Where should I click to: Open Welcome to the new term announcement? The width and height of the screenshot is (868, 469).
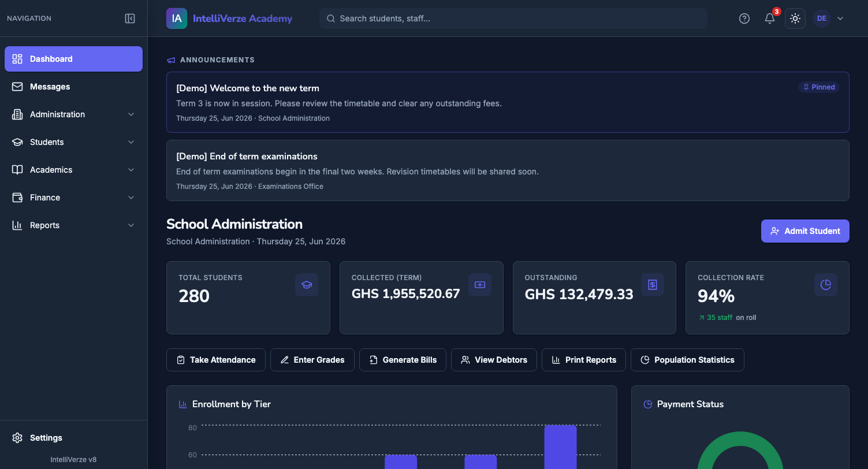[508, 102]
